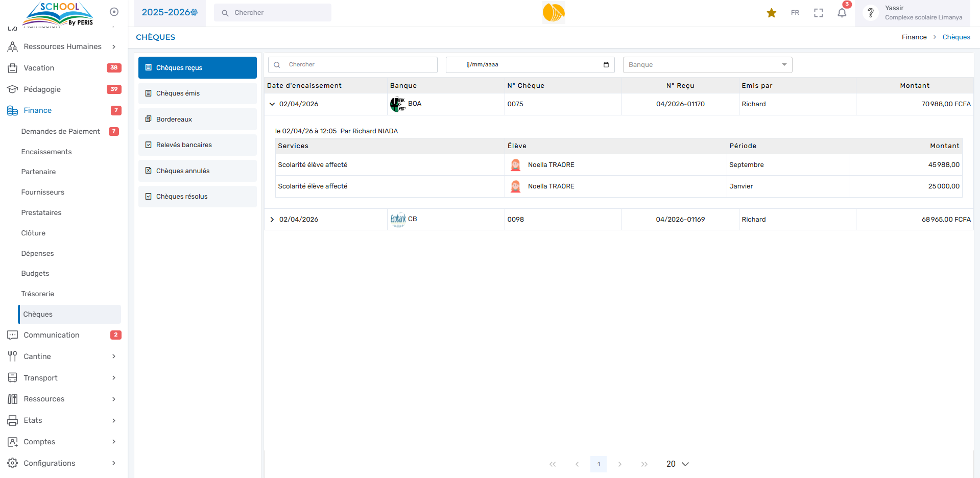Viewport: 980px width, 478px height.
Task: Click the Finance breadcrumb link
Action: pos(914,37)
